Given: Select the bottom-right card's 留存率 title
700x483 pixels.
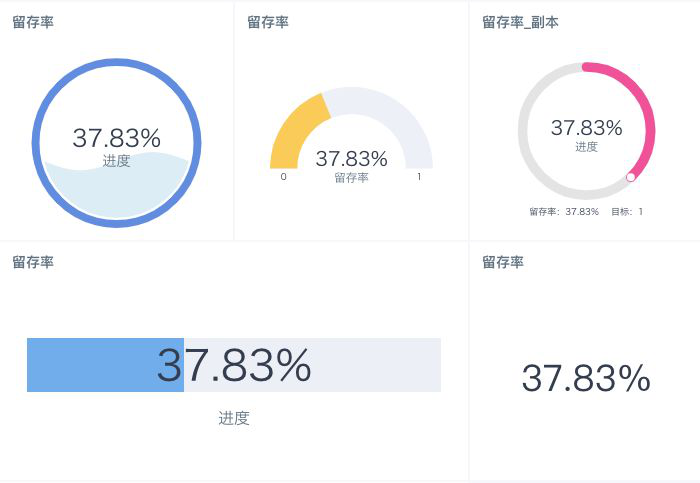Looking at the screenshot, I should (x=503, y=262).
